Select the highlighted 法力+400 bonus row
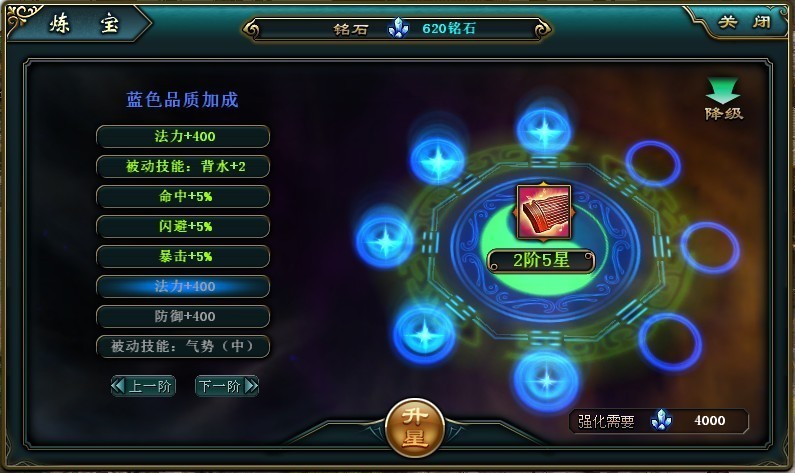Screen dimensions: 795x473 183,286
